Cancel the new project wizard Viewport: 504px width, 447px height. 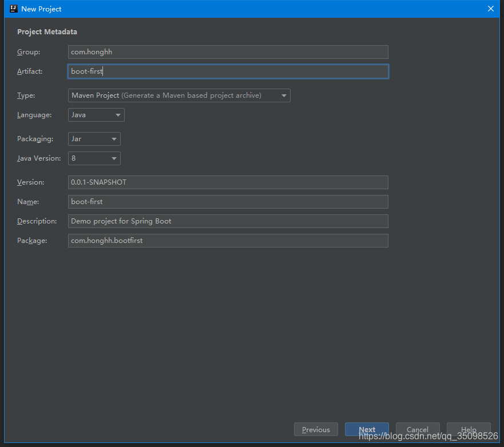pos(418,429)
